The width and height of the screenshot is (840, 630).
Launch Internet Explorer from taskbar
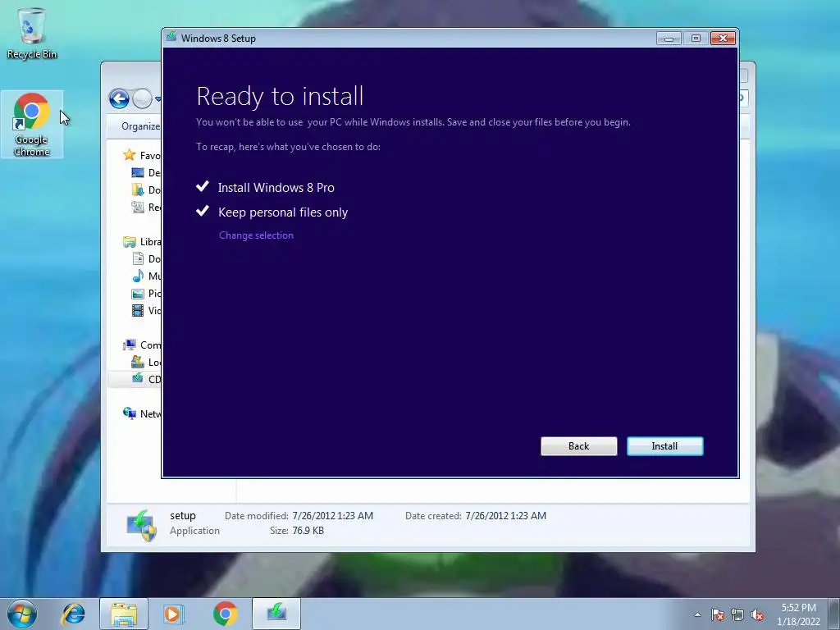73,614
